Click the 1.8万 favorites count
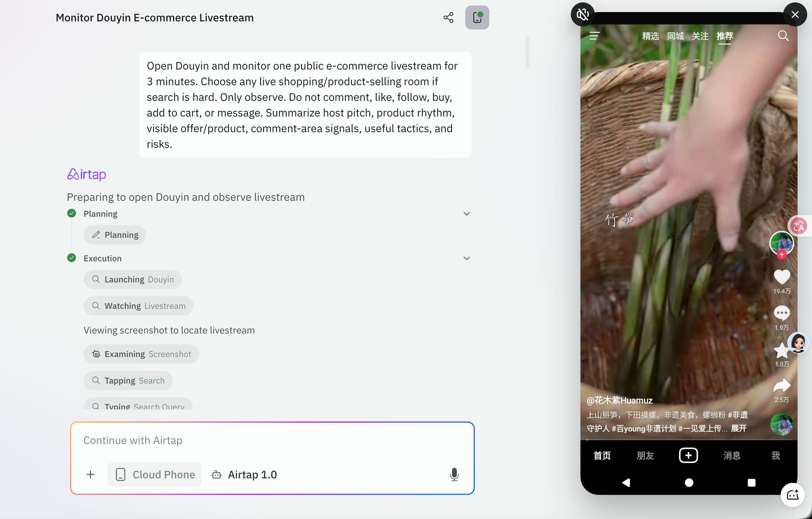812x519 pixels. click(x=782, y=364)
